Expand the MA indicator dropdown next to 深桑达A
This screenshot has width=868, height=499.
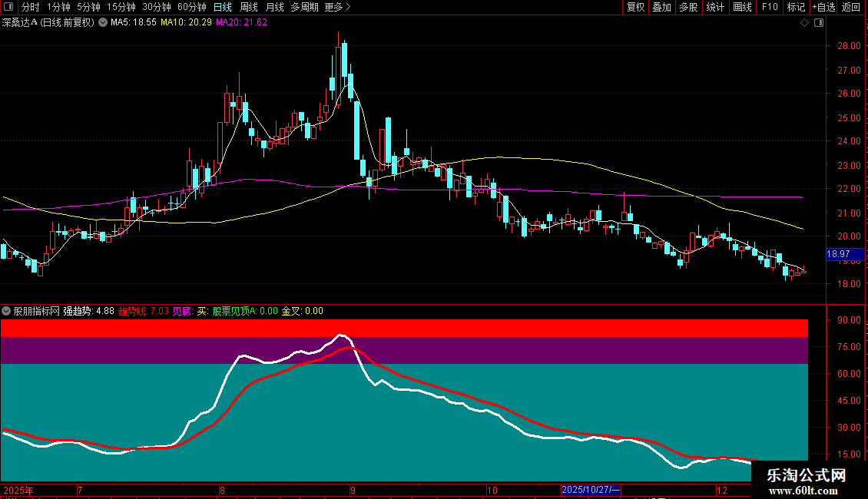coord(103,22)
